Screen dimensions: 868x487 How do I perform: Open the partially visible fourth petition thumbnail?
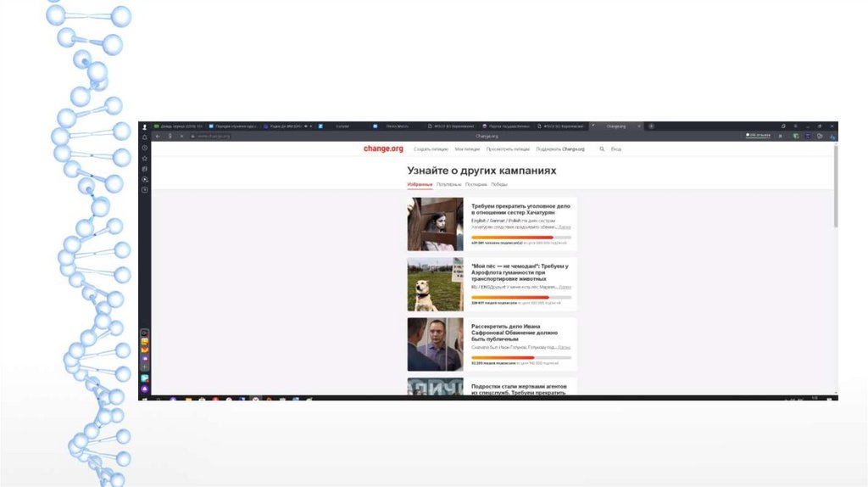435,386
